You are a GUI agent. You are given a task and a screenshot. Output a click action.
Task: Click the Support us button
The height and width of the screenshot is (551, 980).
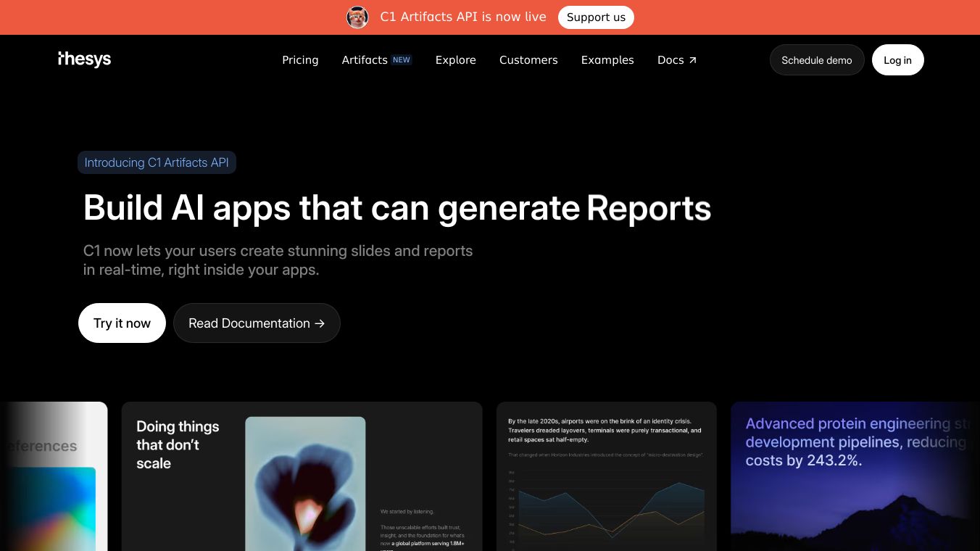(596, 17)
